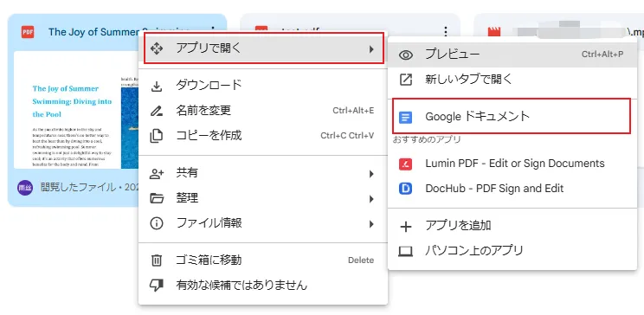The image size is (644, 315).
Task: Click The Joy of Summer file title
Action: pos(94,32)
